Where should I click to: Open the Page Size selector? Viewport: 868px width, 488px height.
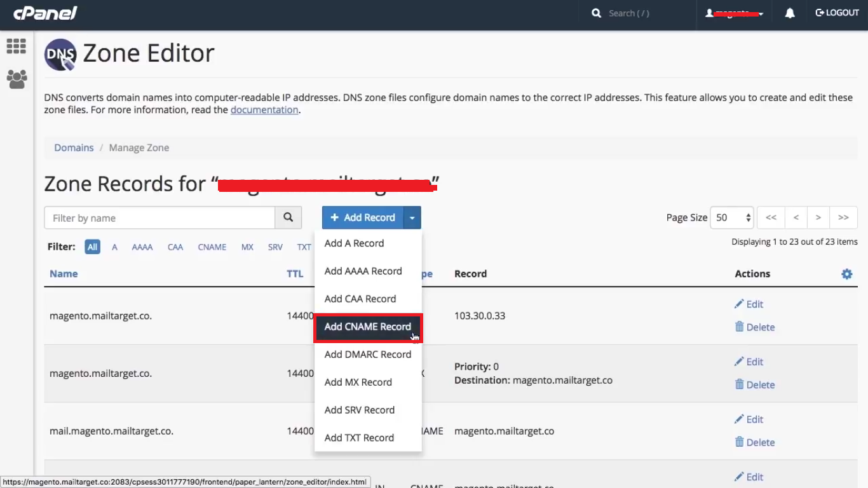point(732,217)
